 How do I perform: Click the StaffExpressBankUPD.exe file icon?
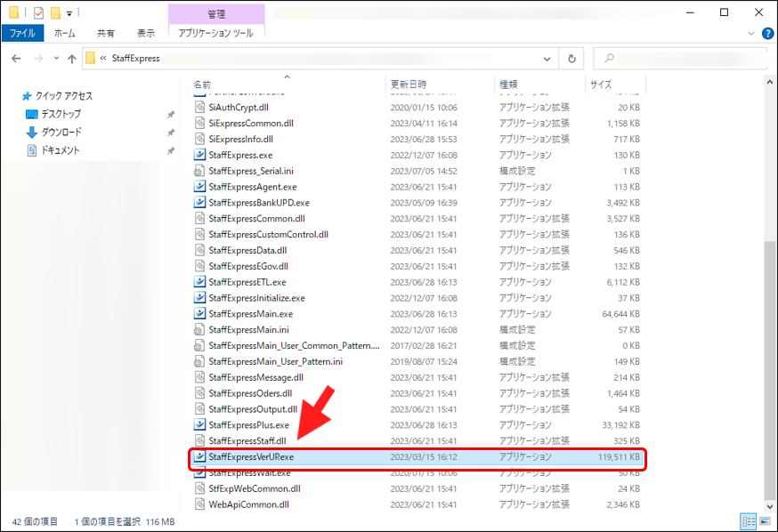point(199,202)
